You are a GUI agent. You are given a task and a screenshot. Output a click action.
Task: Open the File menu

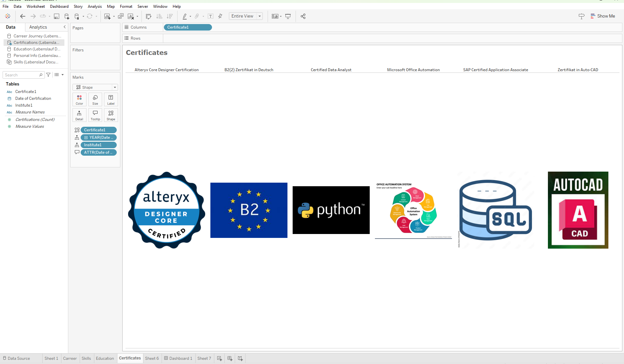[6, 6]
